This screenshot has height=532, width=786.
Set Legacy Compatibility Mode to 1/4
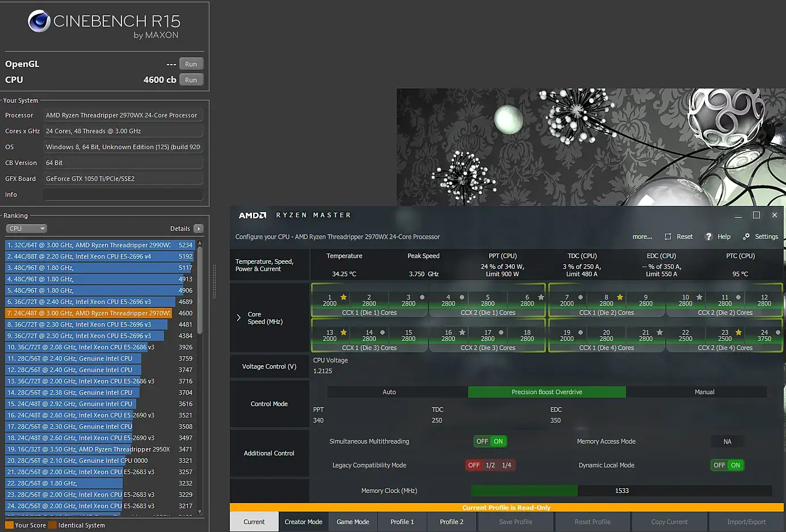507,465
